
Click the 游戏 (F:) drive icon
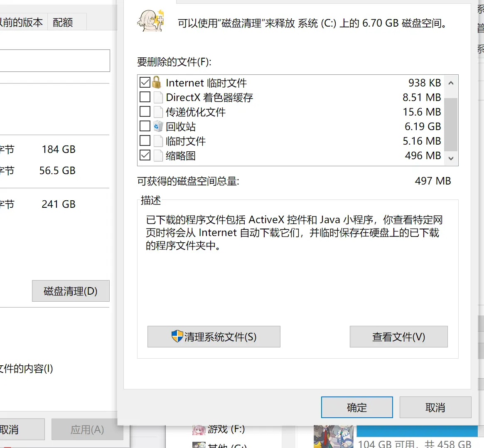point(199,429)
